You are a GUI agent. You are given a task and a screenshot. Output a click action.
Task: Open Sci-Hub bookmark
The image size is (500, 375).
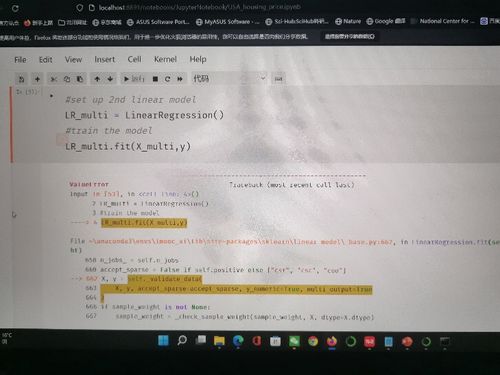[297, 22]
